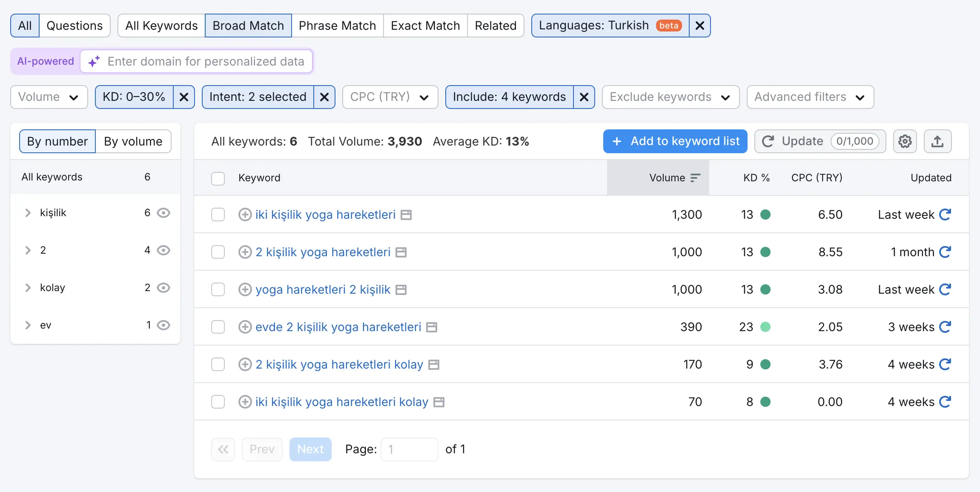Image resolution: width=980 pixels, height=492 pixels.
Task: Select all keywords header checkbox
Action: tap(218, 178)
